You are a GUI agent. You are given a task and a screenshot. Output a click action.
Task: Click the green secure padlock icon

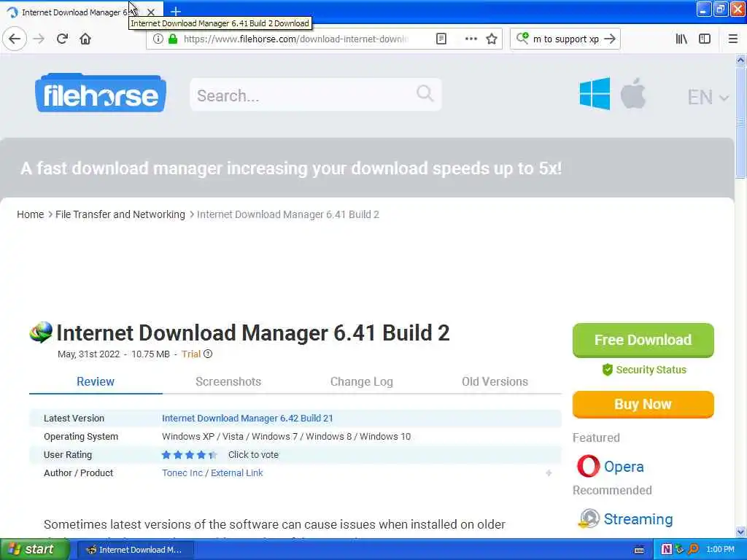pos(173,39)
